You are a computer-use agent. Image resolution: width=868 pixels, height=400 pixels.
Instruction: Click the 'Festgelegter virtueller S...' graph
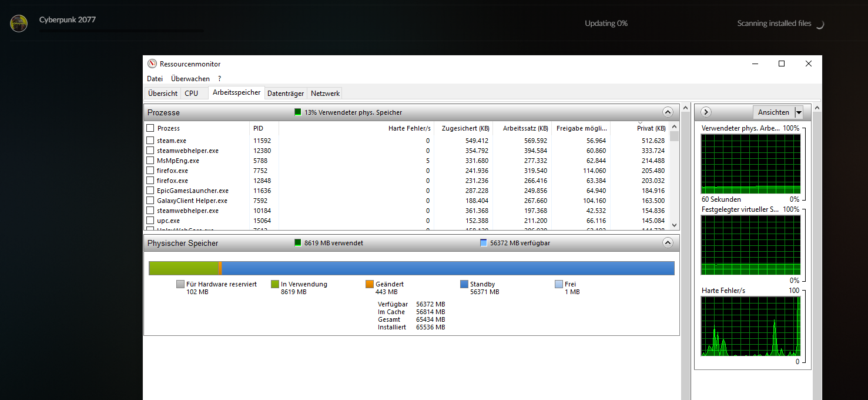[750, 245]
